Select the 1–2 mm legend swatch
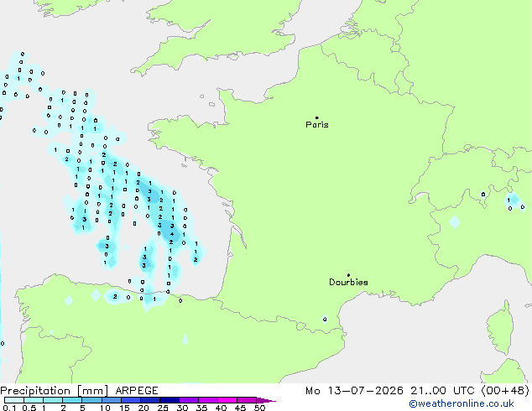This screenshot has height=411, width=532. (53, 400)
